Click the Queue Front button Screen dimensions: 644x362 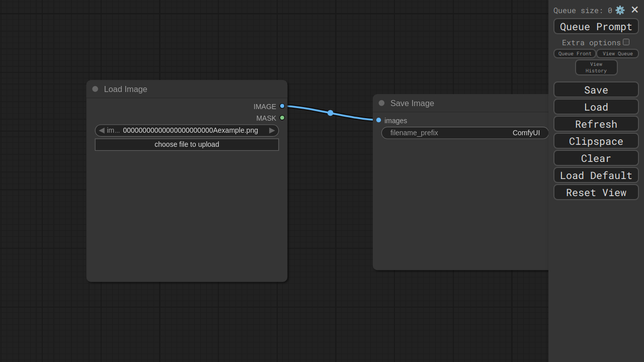[x=575, y=54]
